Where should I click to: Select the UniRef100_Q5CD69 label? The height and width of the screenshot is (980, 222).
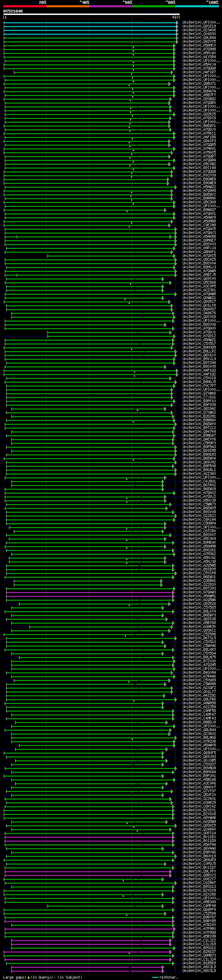[199, 202]
